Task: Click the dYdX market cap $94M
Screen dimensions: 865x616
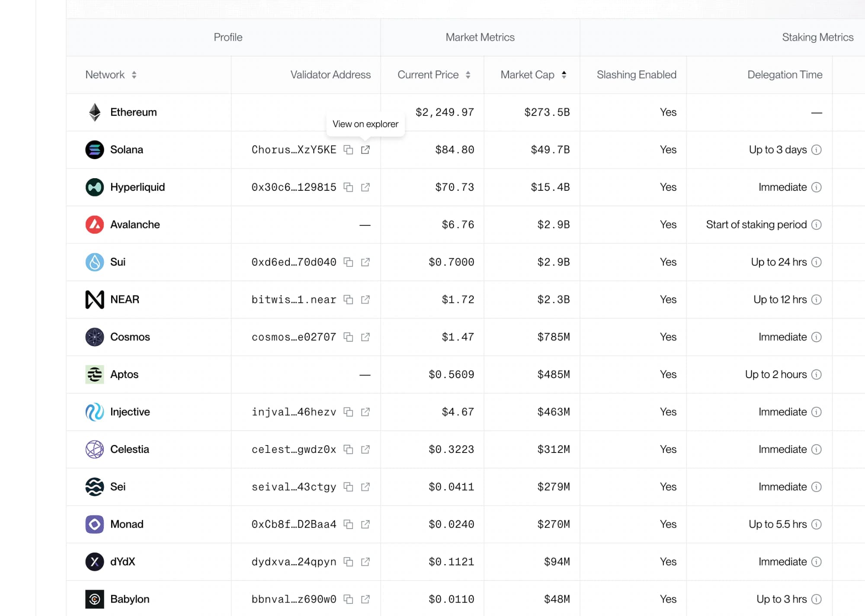Action: [557, 562]
